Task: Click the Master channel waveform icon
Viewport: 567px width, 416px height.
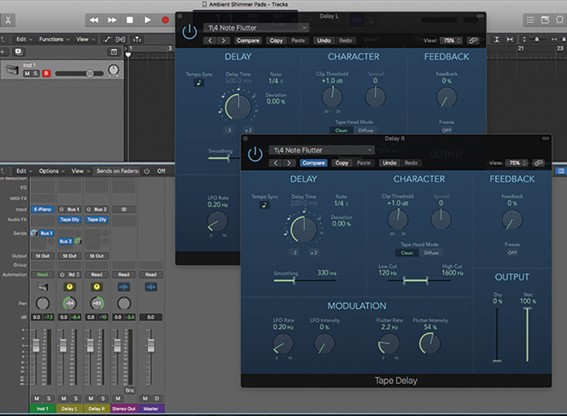Action: [x=151, y=287]
